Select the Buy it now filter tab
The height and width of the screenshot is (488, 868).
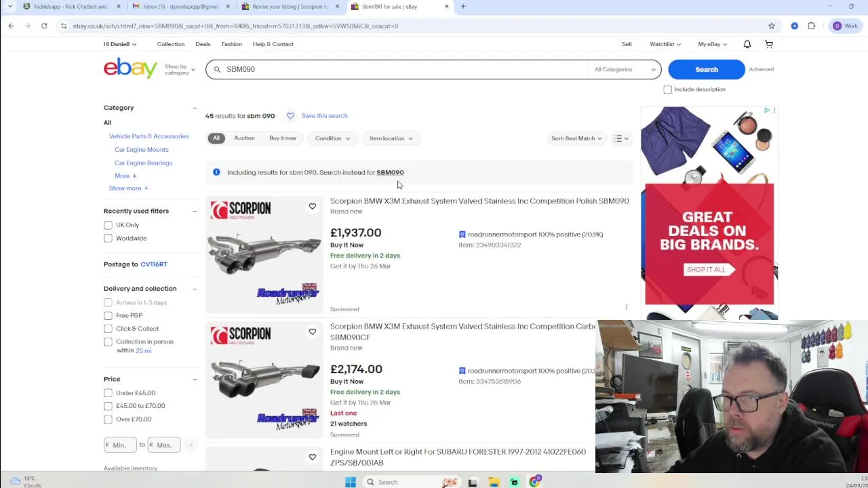[283, 138]
